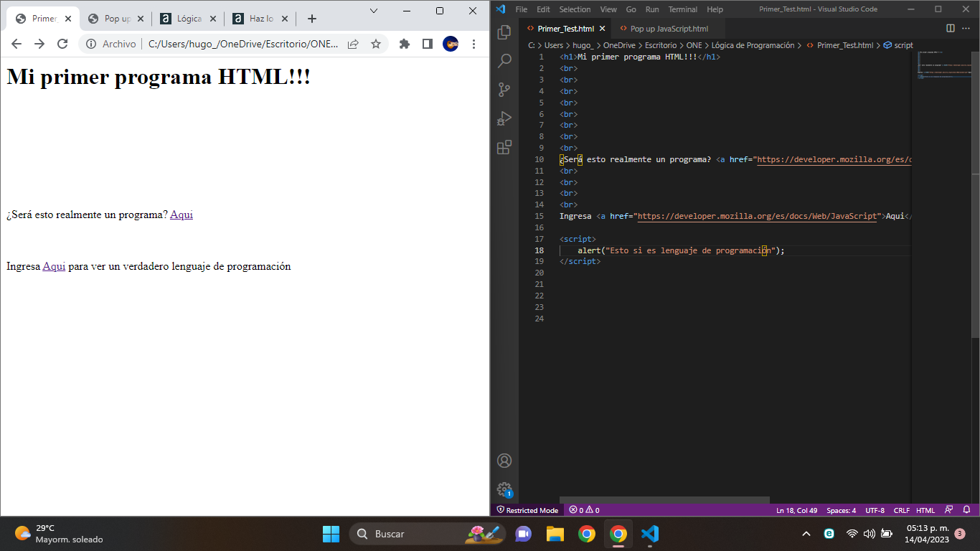This screenshot has height=551, width=980.
Task: Close the Pop up browser tab
Action: tap(140, 19)
